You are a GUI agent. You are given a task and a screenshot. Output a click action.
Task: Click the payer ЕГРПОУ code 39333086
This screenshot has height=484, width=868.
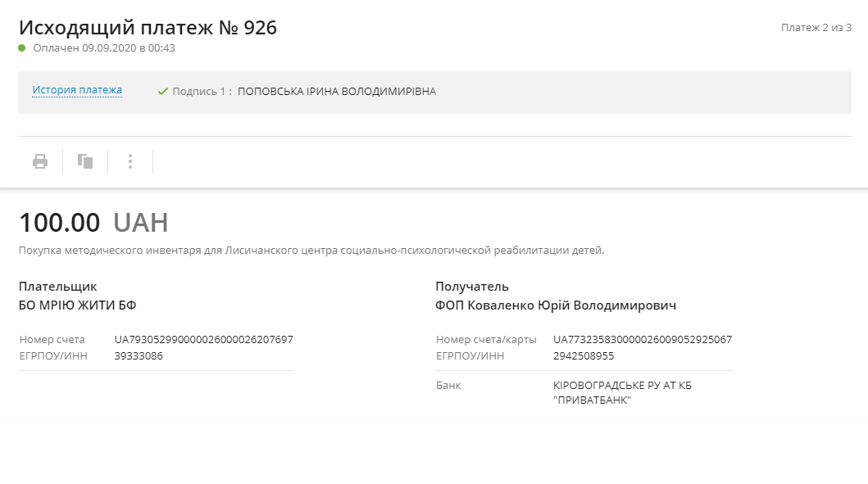(139, 355)
